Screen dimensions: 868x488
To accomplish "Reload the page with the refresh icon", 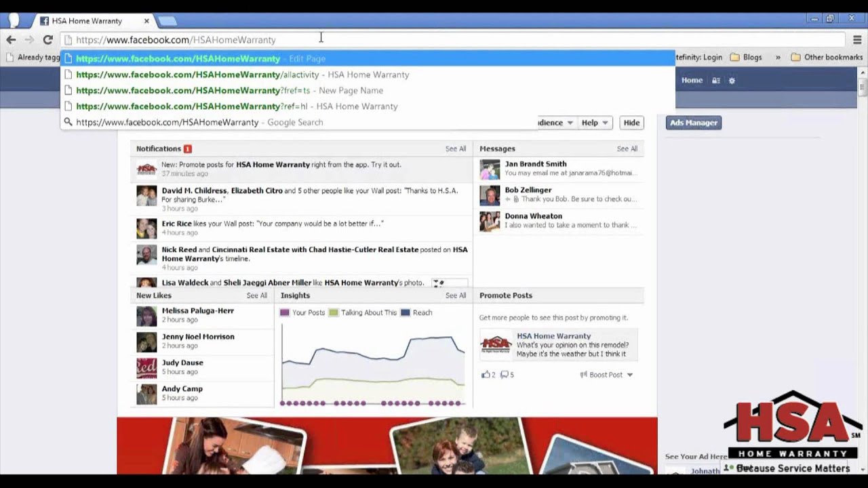I will tap(47, 39).
